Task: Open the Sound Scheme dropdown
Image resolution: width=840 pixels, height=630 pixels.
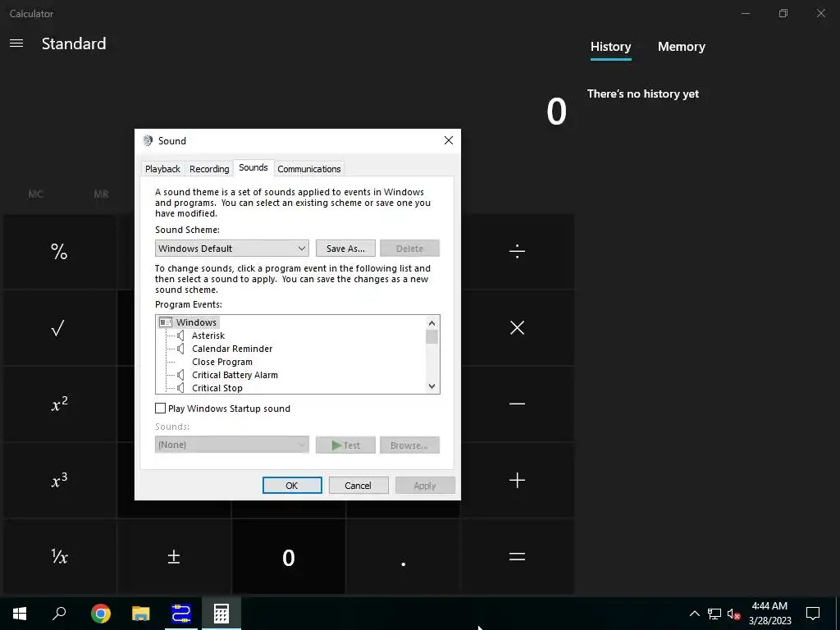Action: click(232, 248)
